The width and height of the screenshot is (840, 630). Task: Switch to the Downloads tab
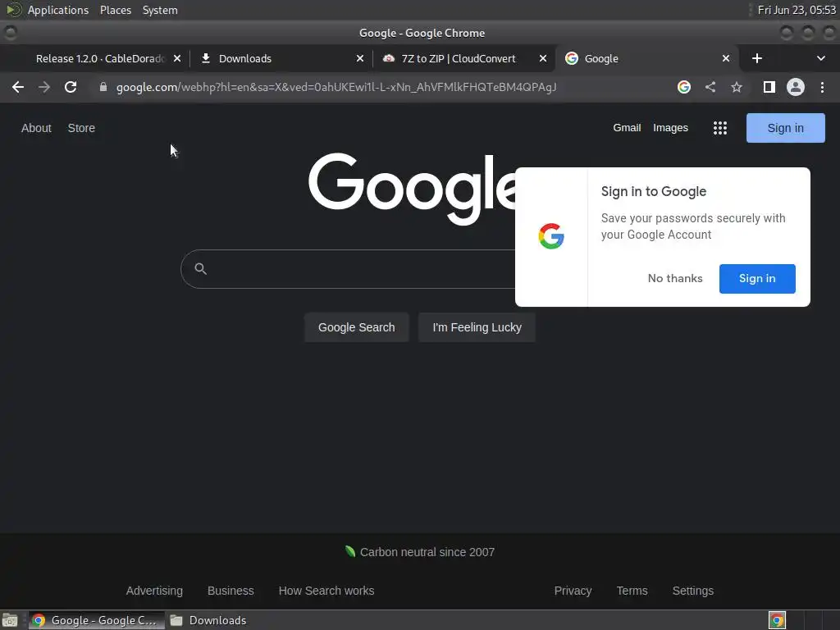281,58
